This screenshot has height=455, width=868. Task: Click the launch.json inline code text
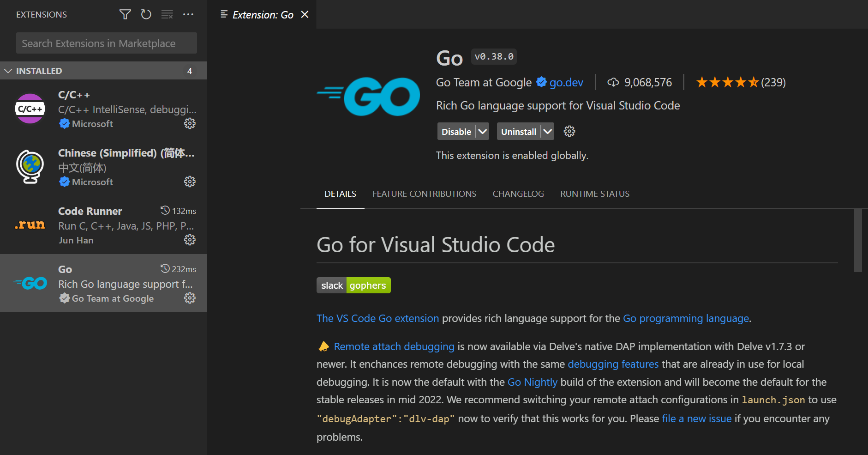coord(773,400)
